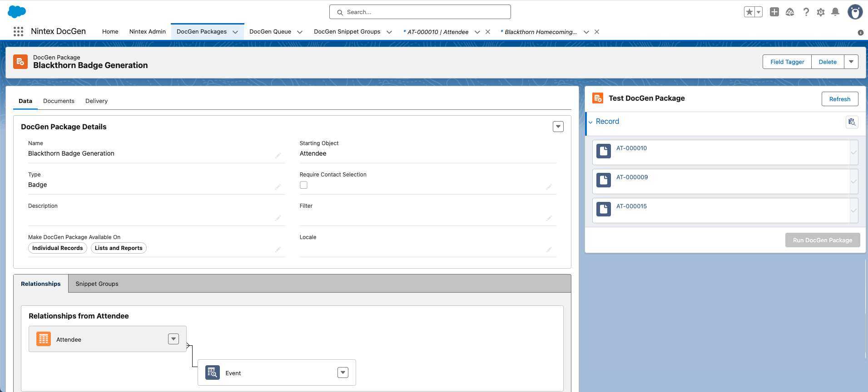Open DocGen Snippet Groups tab dropdown chevron

pyautogui.click(x=389, y=32)
